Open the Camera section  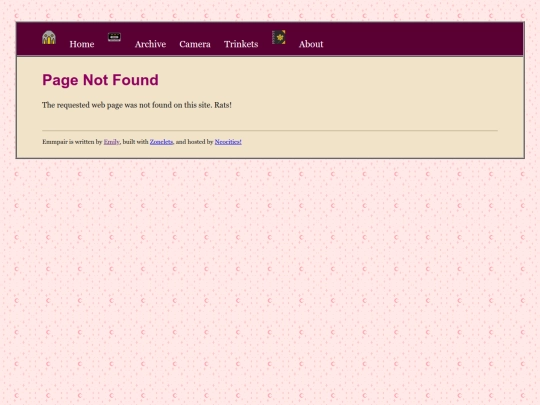(195, 44)
